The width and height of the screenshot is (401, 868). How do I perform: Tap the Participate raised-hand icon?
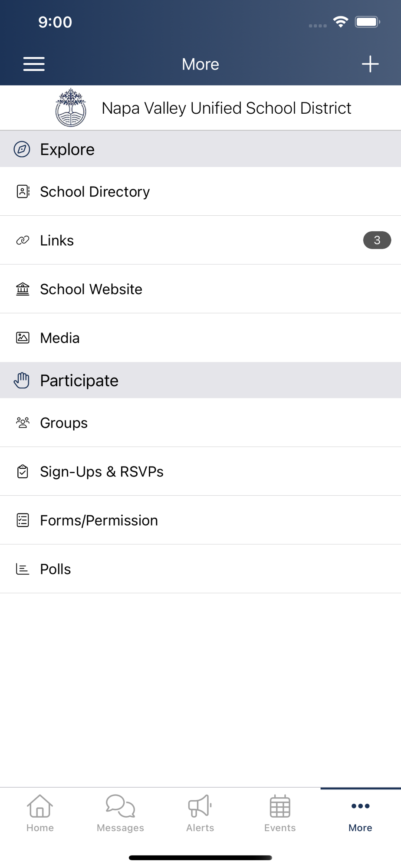22,380
